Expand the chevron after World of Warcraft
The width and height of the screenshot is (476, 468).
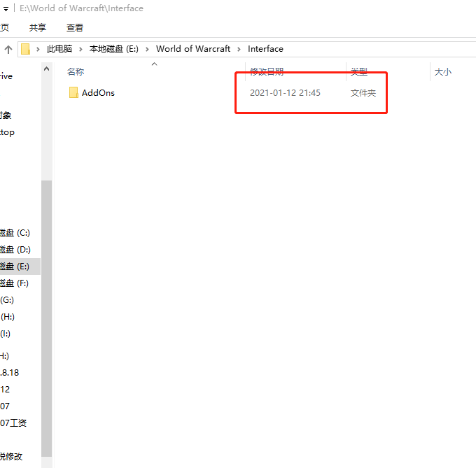pyautogui.click(x=239, y=49)
